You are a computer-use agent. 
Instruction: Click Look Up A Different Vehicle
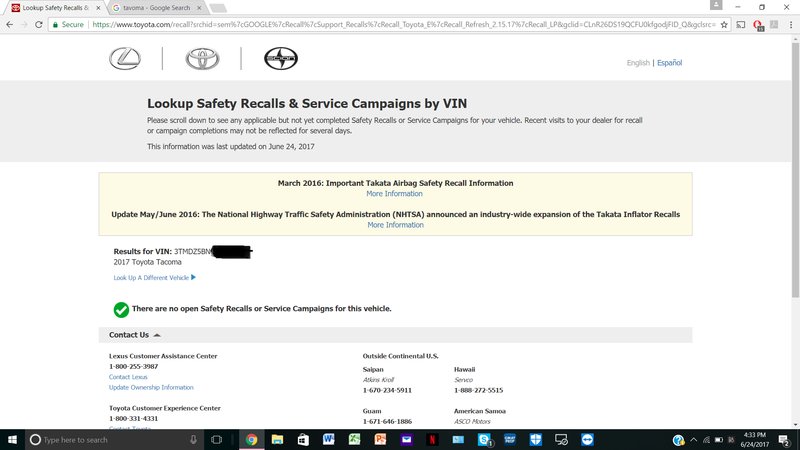[154, 278]
